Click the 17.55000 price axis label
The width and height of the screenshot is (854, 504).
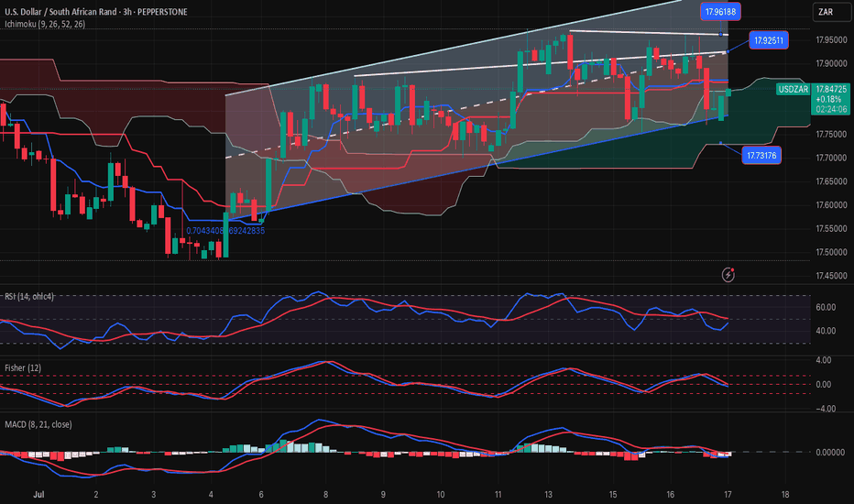[x=831, y=228]
